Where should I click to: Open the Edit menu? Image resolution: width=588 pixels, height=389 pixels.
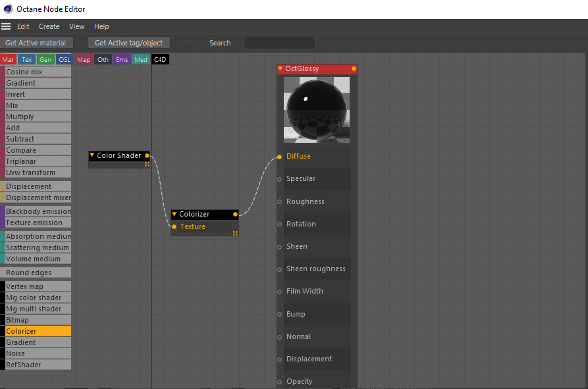coord(23,26)
